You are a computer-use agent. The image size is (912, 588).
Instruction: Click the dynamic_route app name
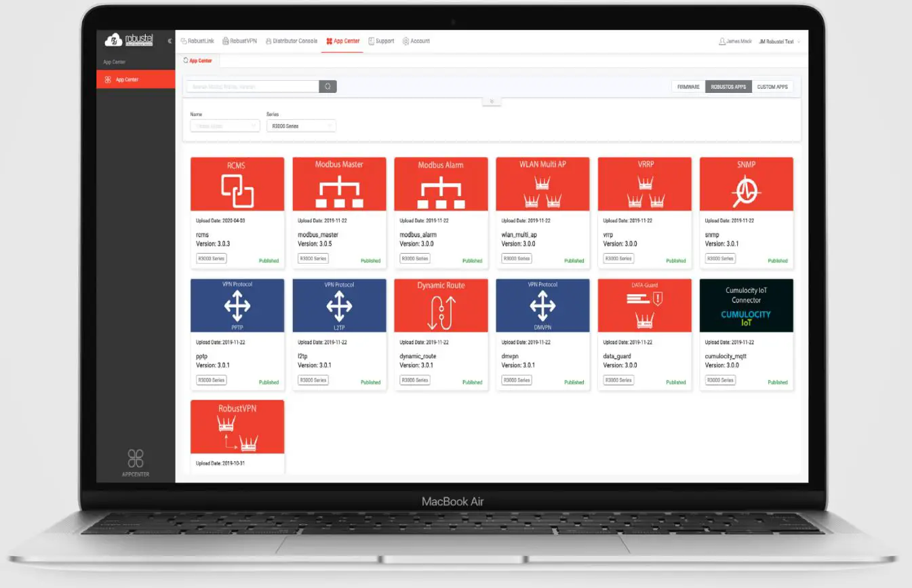click(418, 356)
